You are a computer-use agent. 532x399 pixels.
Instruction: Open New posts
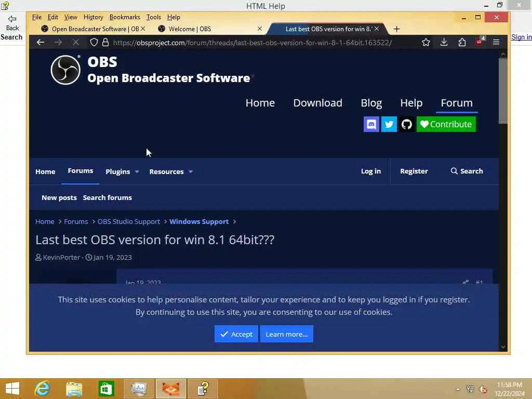(x=59, y=197)
